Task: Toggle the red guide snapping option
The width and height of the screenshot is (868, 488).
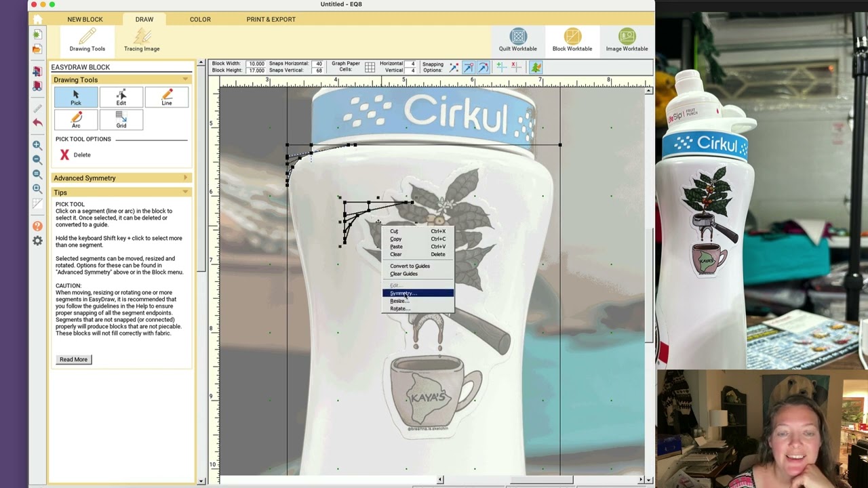Action: click(516, 67)
